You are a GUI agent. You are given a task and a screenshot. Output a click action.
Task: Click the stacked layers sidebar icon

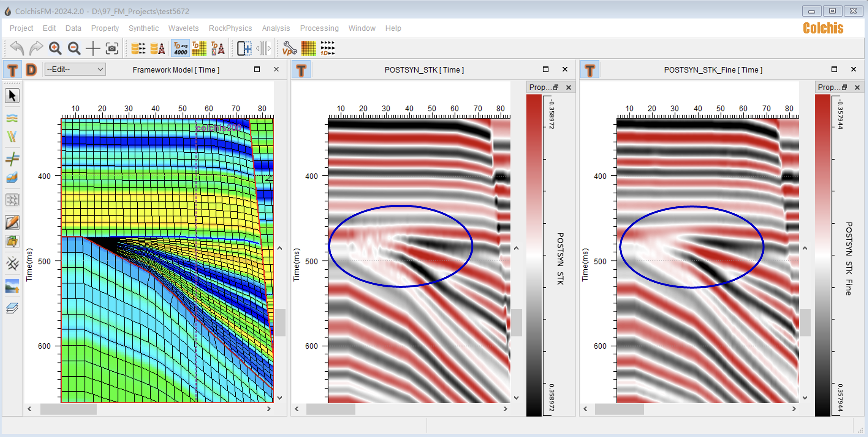[x=12, y=308]
